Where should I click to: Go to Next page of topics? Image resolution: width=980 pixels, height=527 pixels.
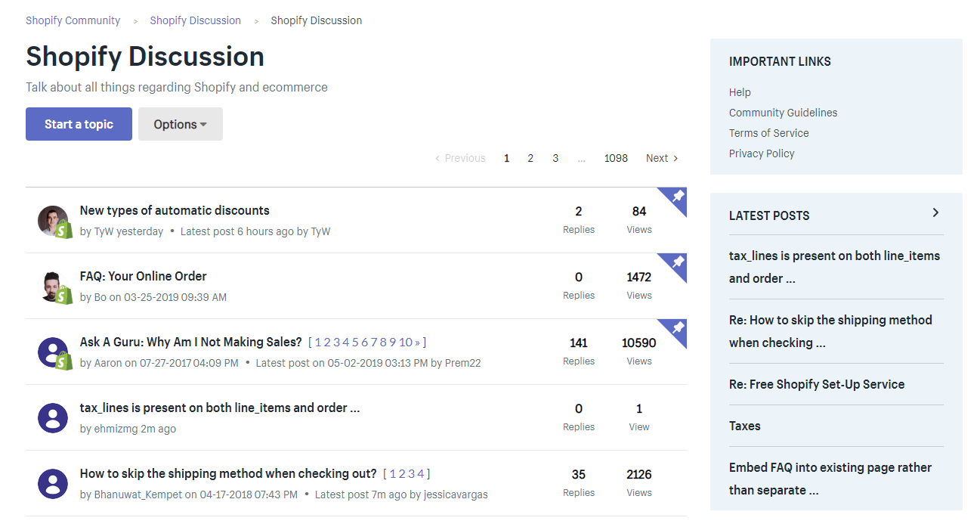point(662,158)
